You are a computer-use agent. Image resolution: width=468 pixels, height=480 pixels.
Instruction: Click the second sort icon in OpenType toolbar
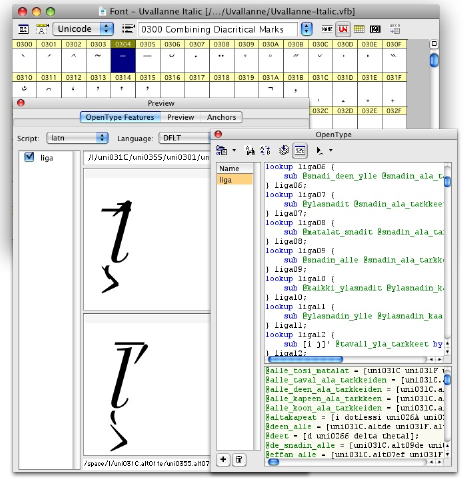pos(265,150)
